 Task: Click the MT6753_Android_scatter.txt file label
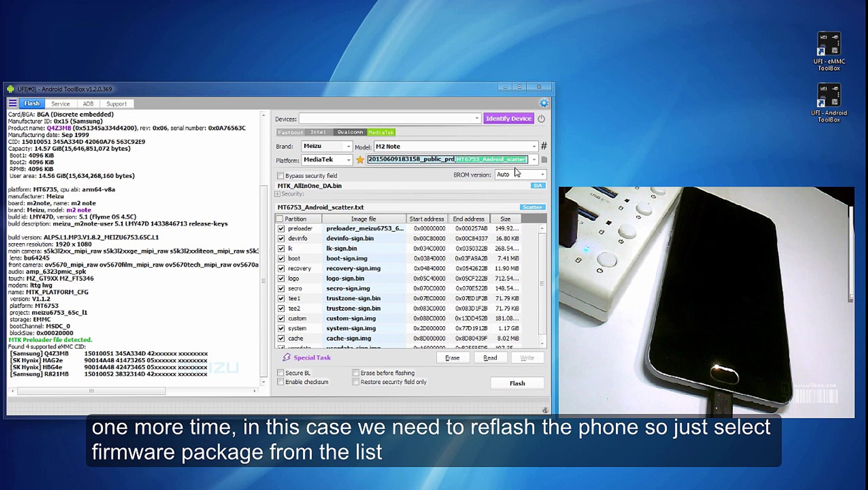tap(321, 207)
